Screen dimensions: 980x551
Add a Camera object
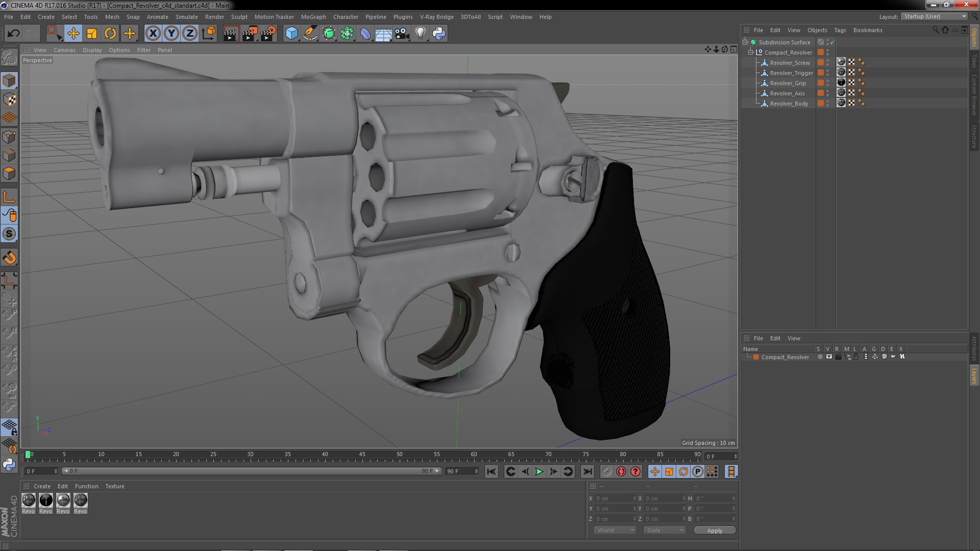(x=402, y=34)
